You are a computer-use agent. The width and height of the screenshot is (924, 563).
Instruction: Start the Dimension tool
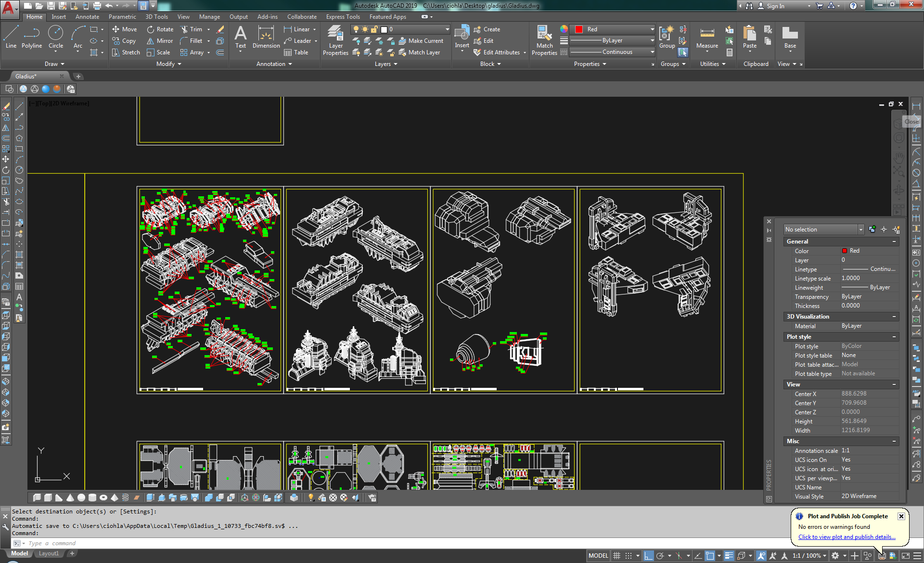coord(266,38)
